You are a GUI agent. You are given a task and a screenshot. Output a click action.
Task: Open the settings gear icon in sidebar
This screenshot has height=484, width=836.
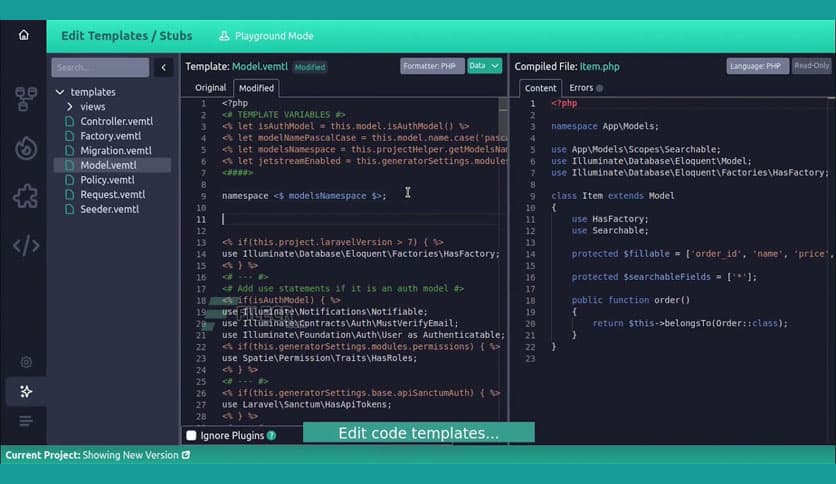click(x=26, y=362)
